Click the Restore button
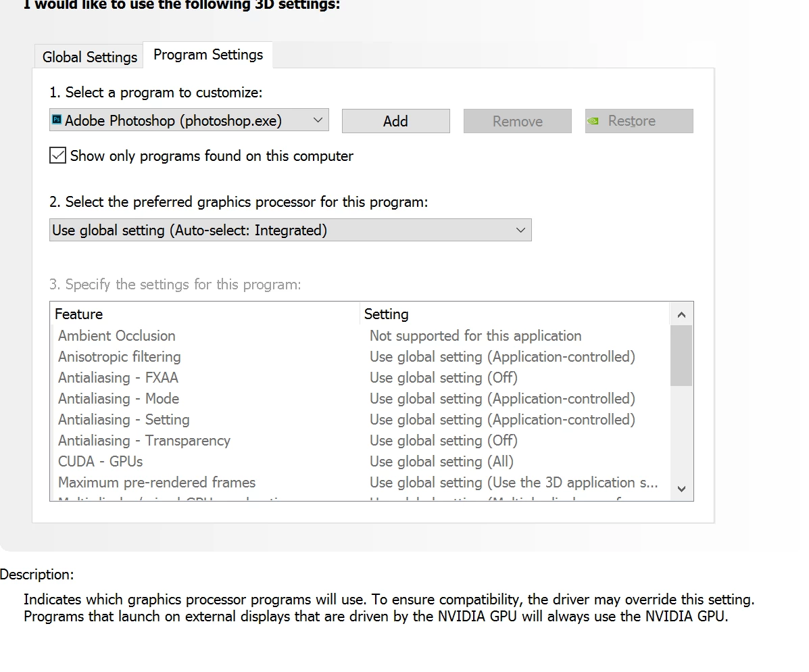The image size is (809, 672). (639, 121)
